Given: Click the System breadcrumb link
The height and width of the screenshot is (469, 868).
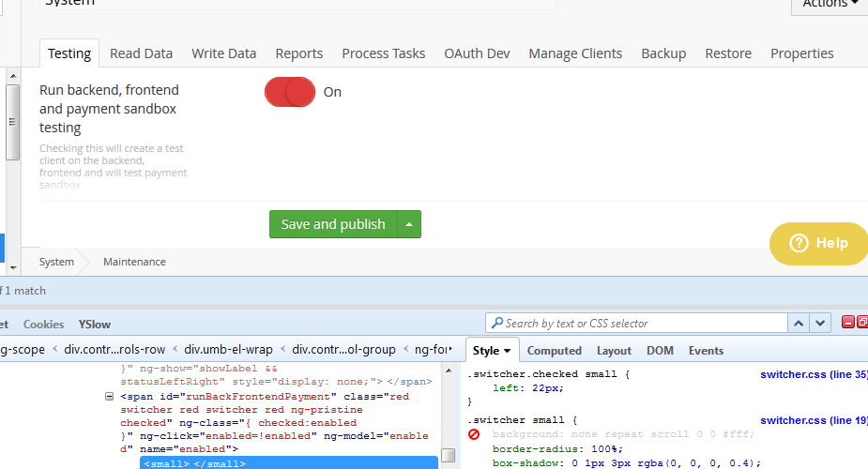Looking at the screenshot, I should pyautogui.click(x=56, y=262).
